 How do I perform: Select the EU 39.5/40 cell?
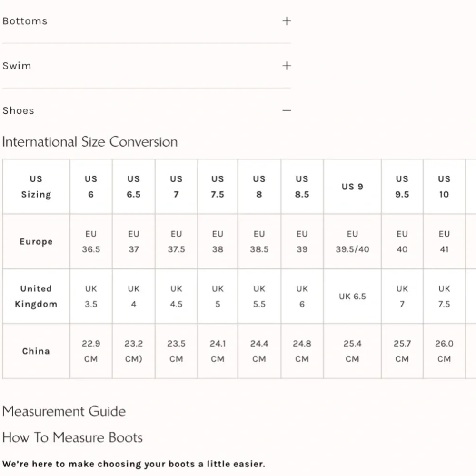(x=352, y=241)
